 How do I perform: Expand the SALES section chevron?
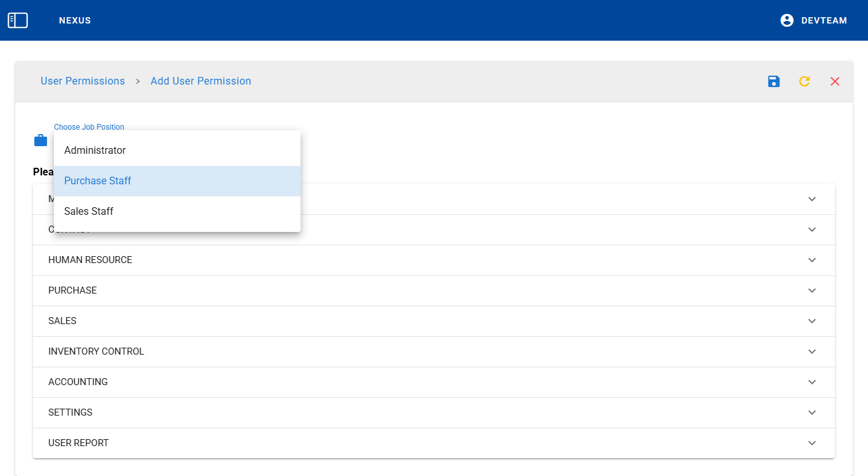point(811,321)
